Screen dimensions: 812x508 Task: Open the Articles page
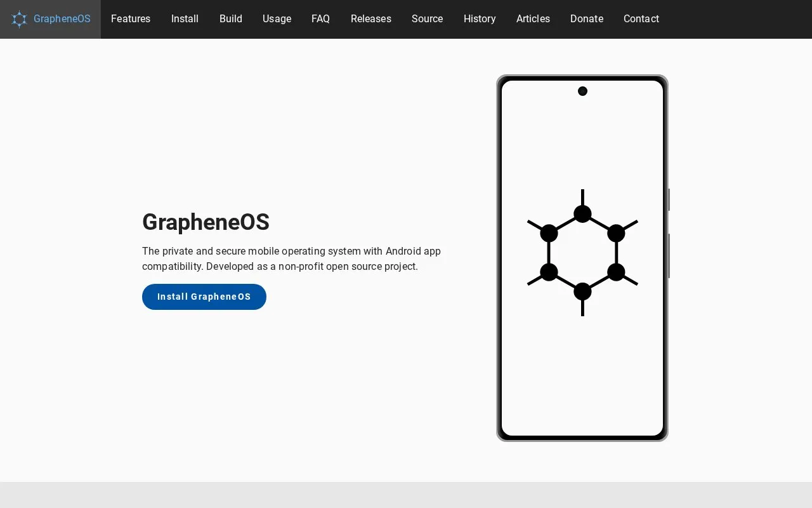533,19
